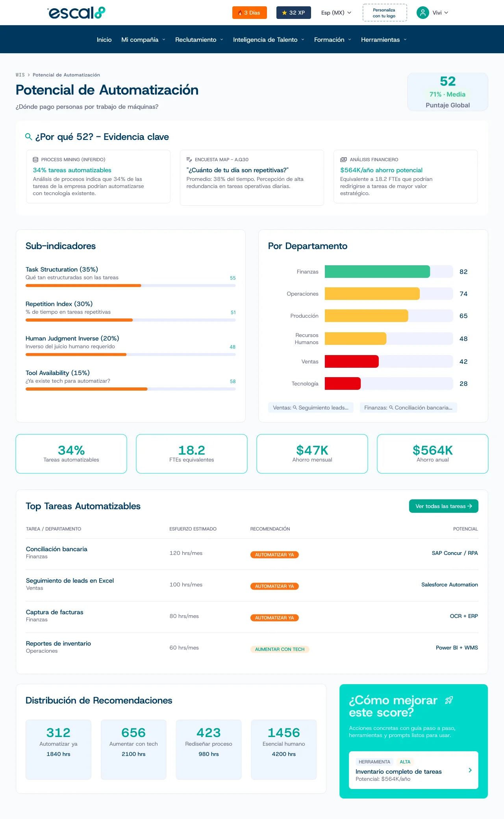The height and width of the screenshot is (819, 504).
Task: Click the search icon in Ventas chip
Action: (x=295, y=408)
